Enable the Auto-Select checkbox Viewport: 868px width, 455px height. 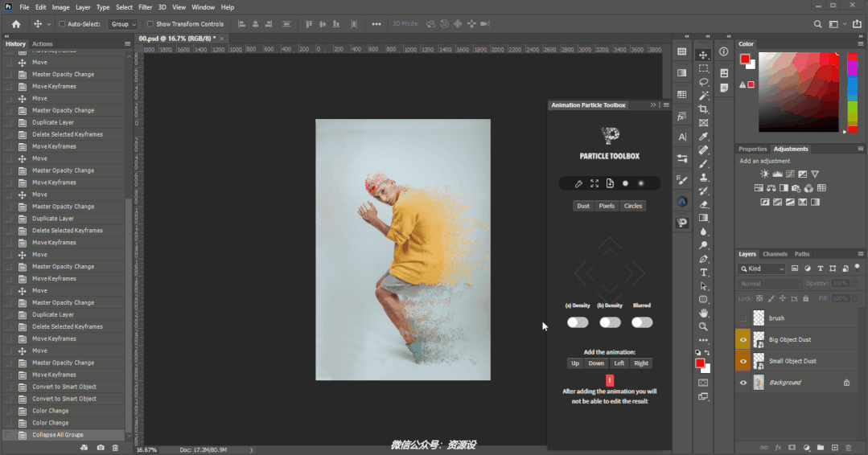[x=62, y=24]
